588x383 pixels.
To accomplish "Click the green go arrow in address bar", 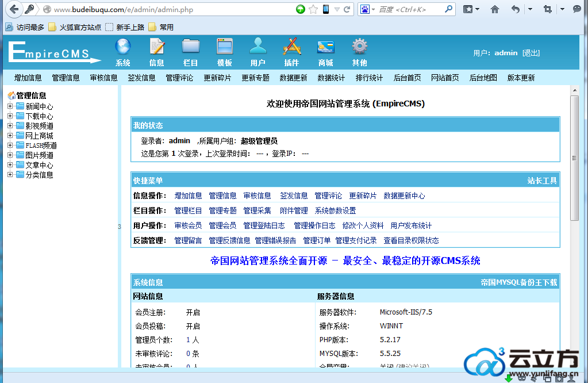I will point(301,9).
